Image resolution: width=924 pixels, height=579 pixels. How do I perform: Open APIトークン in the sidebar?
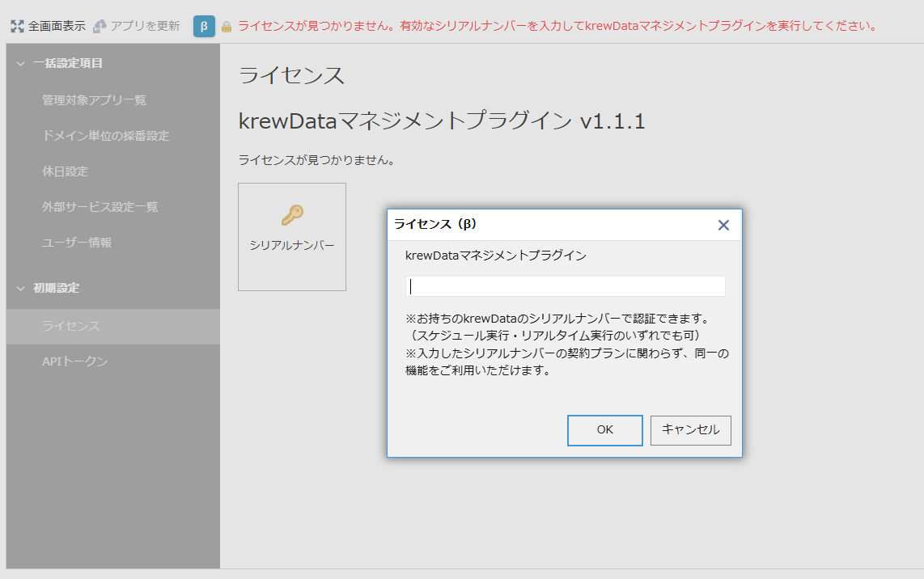[74, 361]
